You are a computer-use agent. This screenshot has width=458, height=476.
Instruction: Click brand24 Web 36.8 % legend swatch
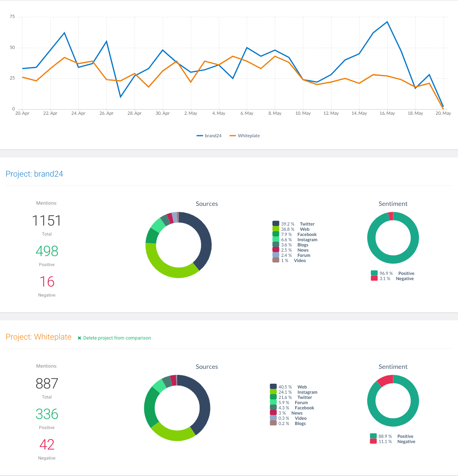coord(276,229)
